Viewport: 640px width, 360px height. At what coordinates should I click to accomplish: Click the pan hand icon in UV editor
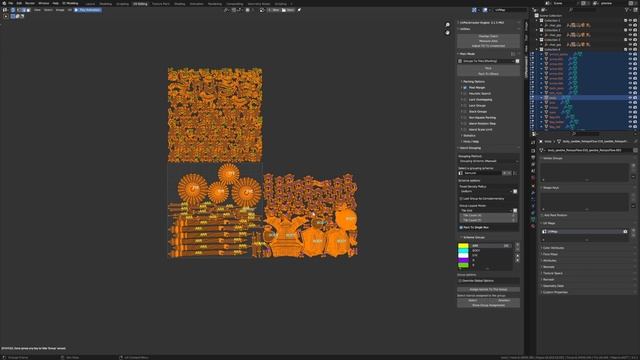(447, 32)
